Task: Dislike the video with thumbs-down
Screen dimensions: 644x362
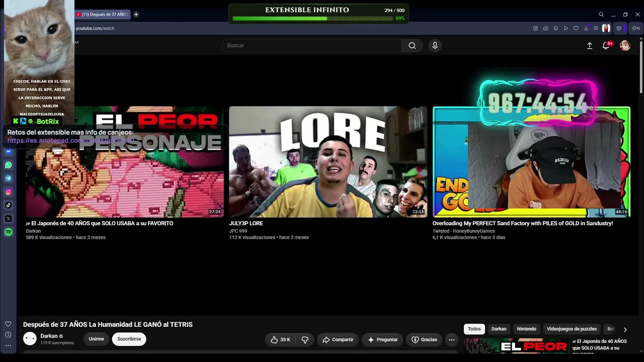Action: (305, 340)
